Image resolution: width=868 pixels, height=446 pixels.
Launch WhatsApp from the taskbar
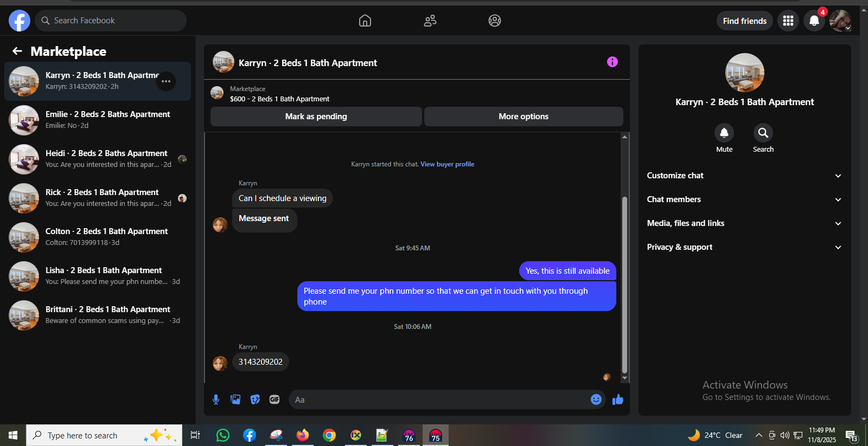click(x=223, y=435)
